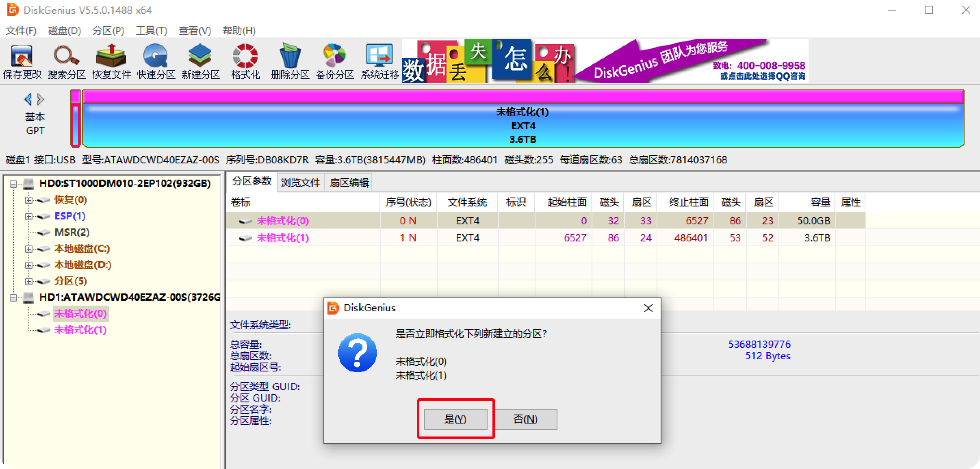Switch to the 扇区编辑 tab

click(349, 182)
